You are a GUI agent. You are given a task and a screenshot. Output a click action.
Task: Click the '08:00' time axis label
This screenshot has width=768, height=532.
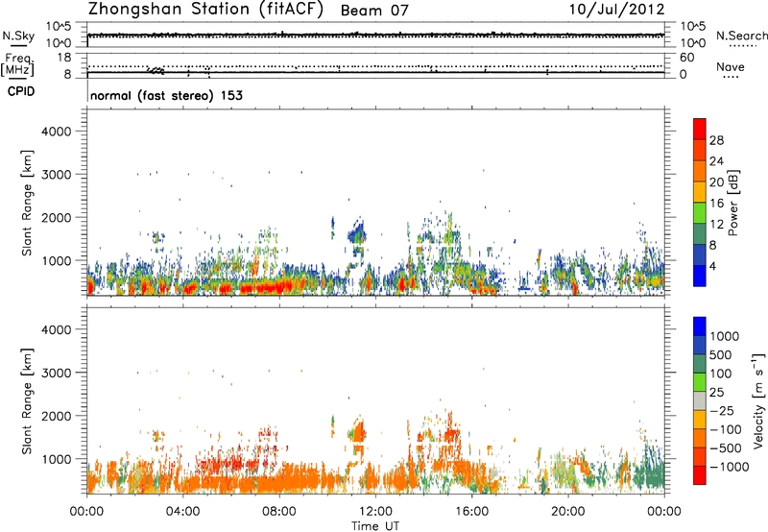(x=279, y=512)
